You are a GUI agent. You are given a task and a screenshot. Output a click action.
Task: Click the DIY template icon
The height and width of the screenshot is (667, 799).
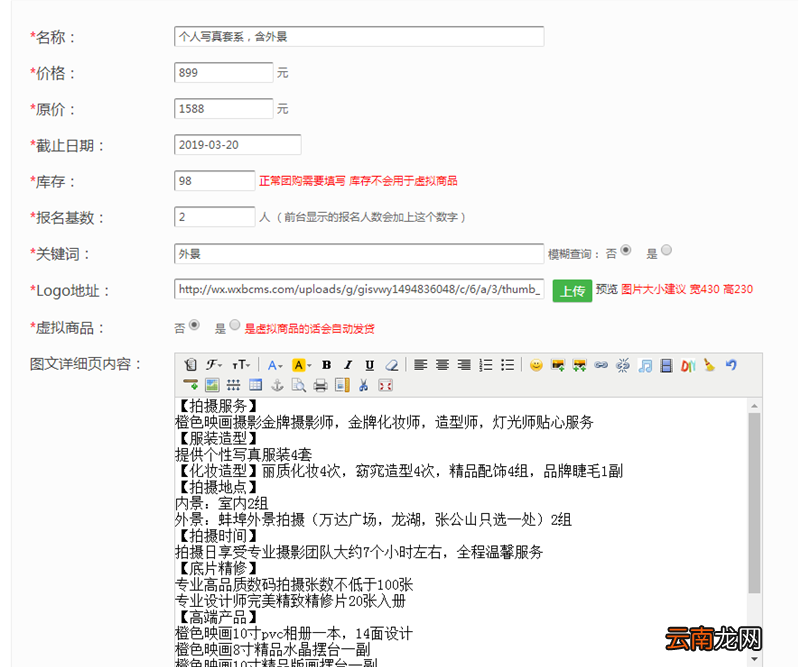point(688,365)
